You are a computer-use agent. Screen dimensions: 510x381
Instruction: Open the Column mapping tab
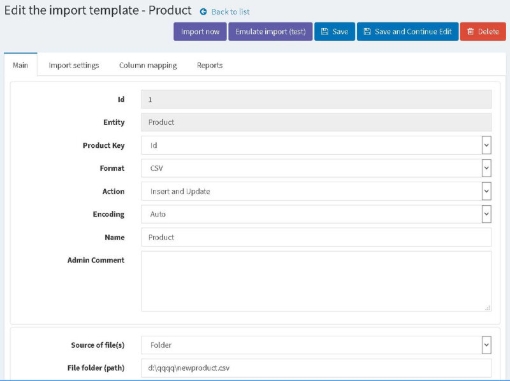148,65
